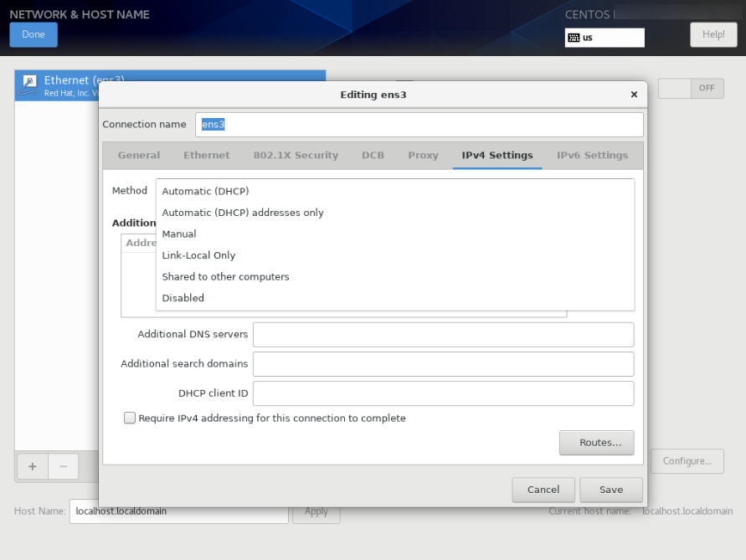Click Cancel in Editing ens3 dialog
The image size is (746, 560).
pyautogui.click(x=543, y=490)
